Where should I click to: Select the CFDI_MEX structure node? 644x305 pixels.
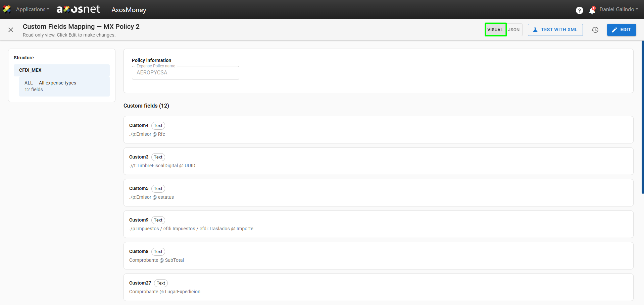pos(62,70)
